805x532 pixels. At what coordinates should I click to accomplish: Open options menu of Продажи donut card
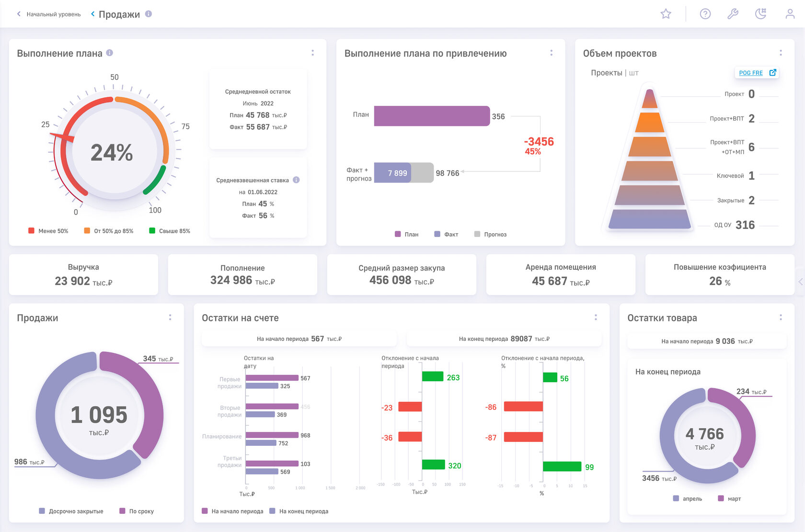pyautogui.click(x=170, y=317)
